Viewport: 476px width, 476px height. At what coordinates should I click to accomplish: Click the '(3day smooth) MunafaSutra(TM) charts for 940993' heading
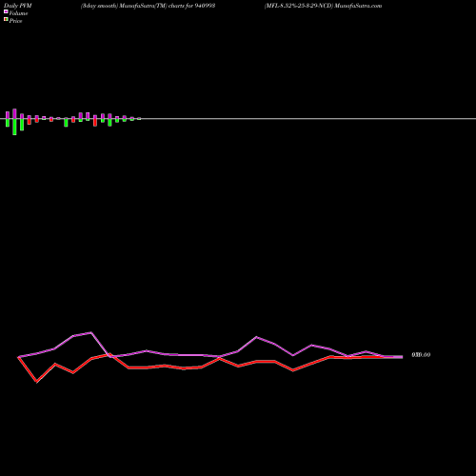click(148, 6)
